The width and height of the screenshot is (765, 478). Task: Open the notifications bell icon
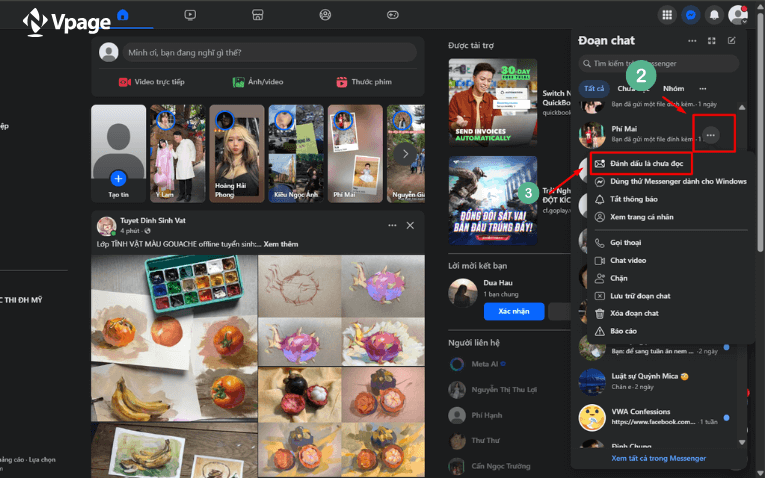click(x=714, y=15)
